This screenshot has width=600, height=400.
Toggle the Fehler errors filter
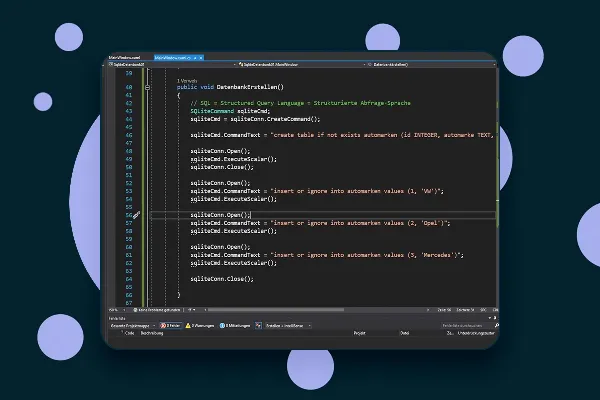[x=170, y=326]
